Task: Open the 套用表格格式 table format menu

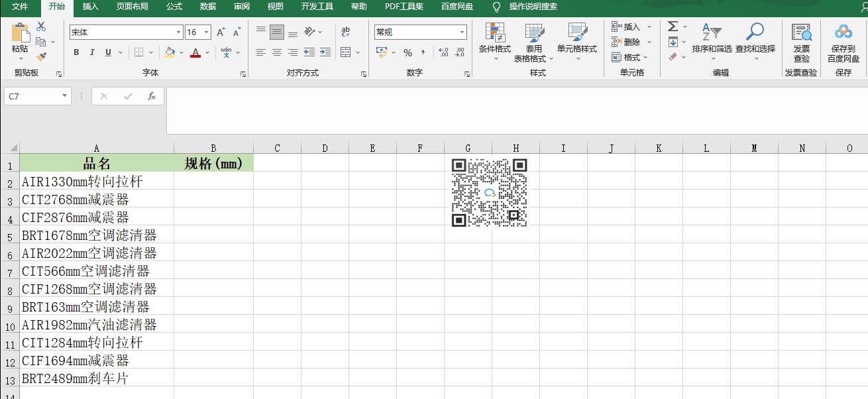Action: [533, 42]
